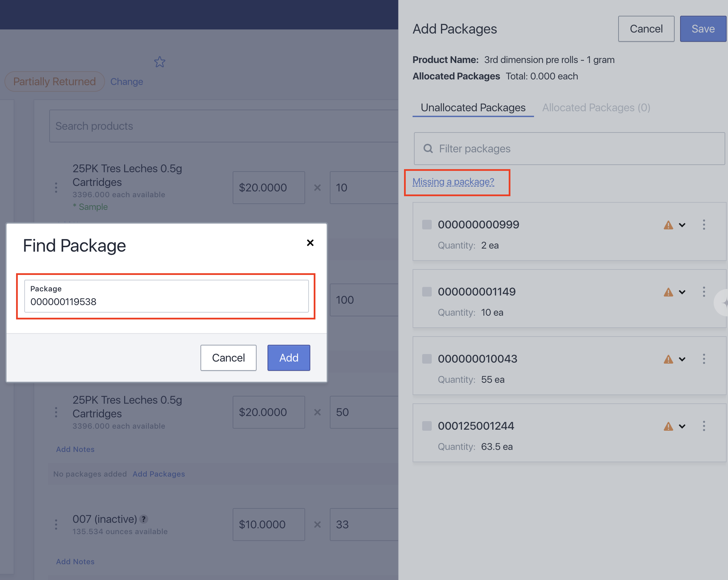
Task: Expand details of package 000125001244
Action: [682, 426]
